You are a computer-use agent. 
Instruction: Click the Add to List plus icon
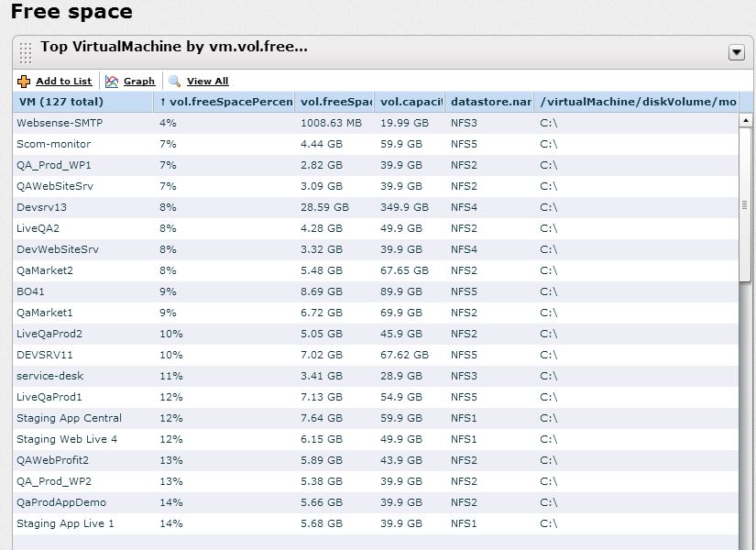coord(24,82)
